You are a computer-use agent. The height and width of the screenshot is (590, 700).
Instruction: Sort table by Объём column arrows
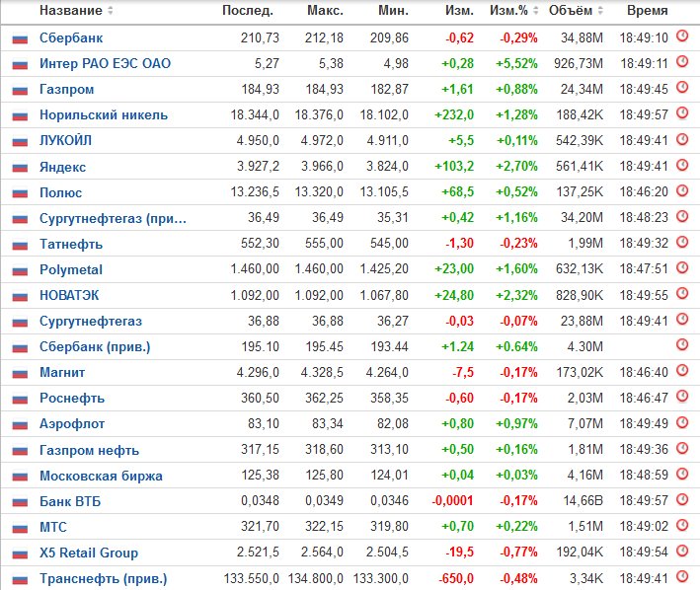tap(600, 10)
